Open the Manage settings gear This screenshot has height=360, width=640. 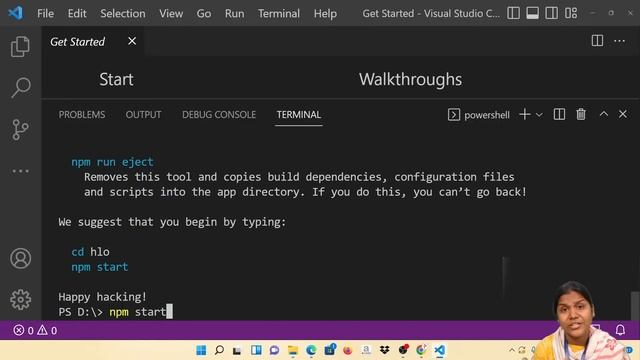coord(20,300)
